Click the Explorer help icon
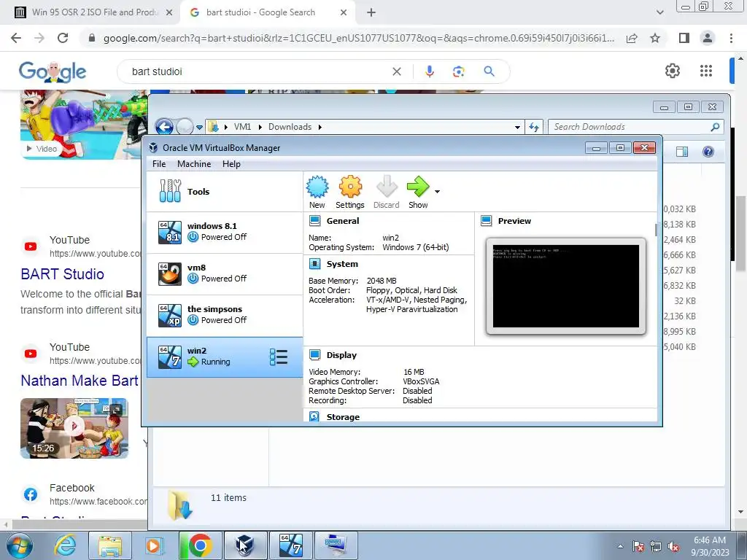747x560 pixels. [708, 152]
